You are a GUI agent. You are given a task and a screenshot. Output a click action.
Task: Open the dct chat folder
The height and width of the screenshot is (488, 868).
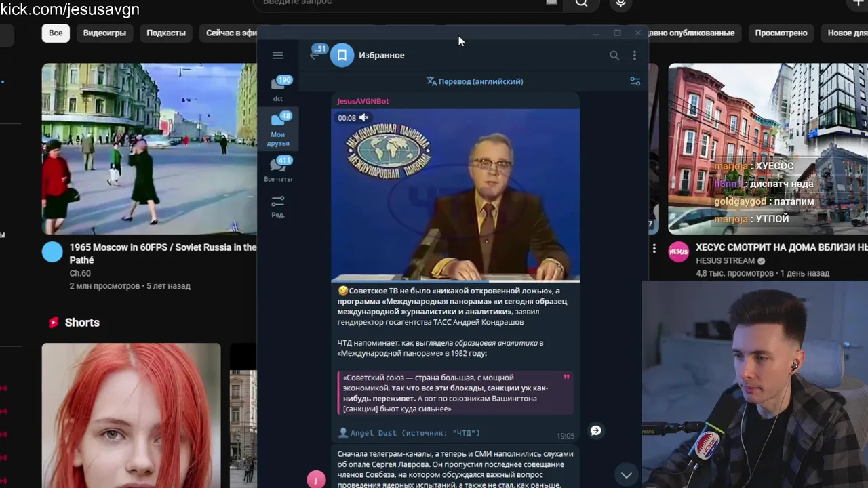tap(278, 89)
